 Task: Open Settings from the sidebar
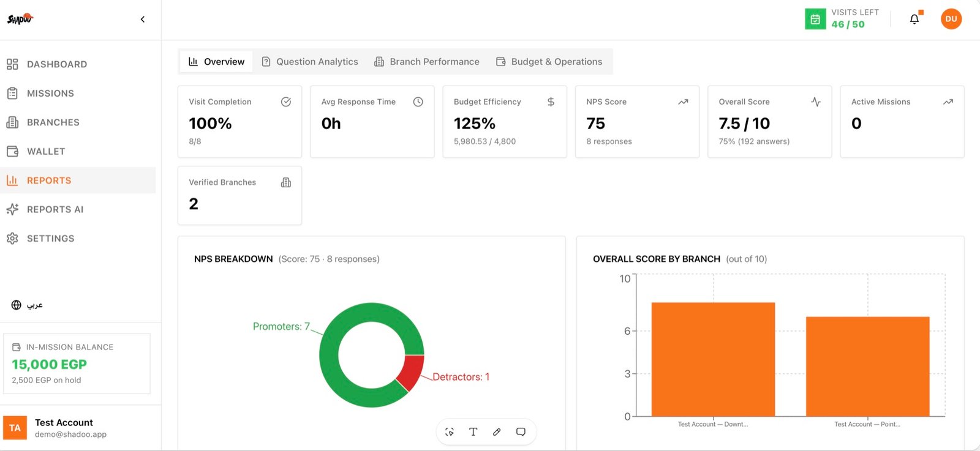78,239
